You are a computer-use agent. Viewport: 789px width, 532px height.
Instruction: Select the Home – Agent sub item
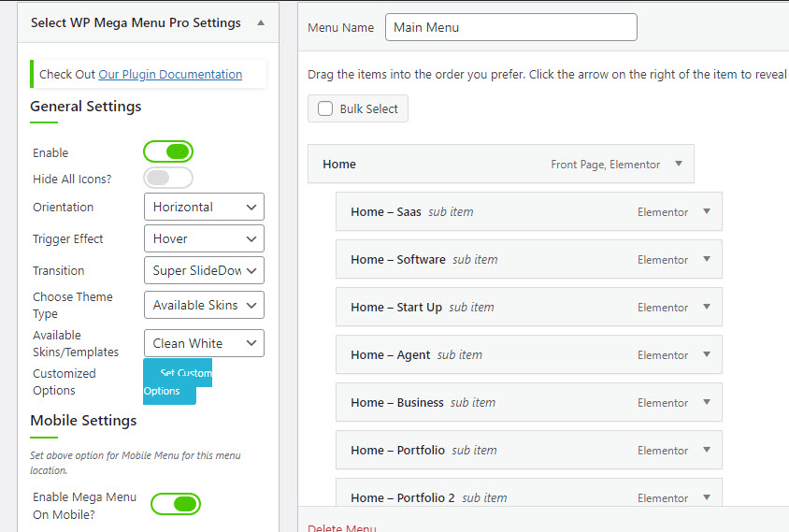click(x=529, y=355)
